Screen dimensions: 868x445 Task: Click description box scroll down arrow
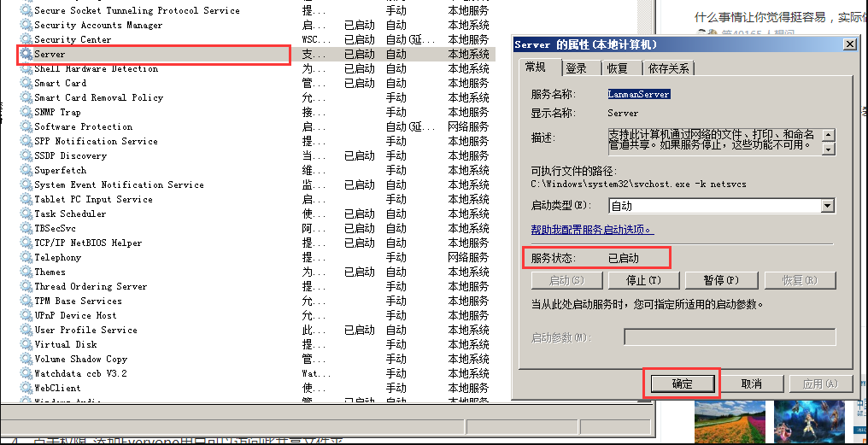click(x=829, y=149)
